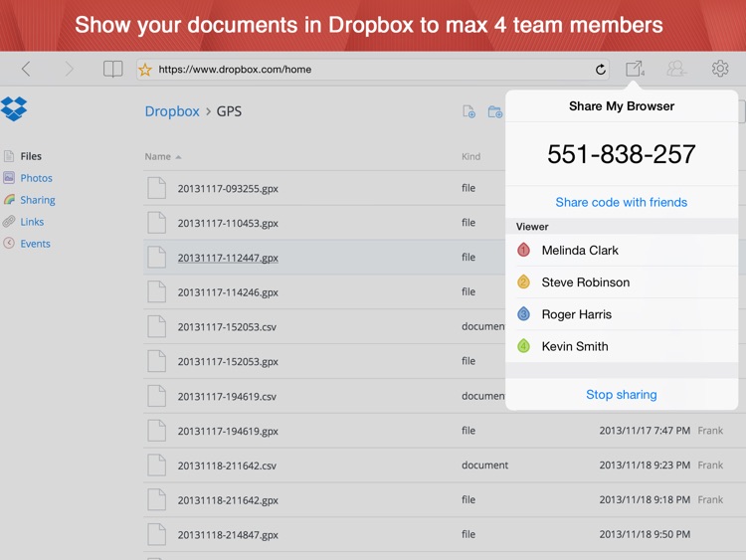The width and height of the screenshot is (746, 560).
Task: Open file 20131118-211642.csv
Action: coord(227,466)
